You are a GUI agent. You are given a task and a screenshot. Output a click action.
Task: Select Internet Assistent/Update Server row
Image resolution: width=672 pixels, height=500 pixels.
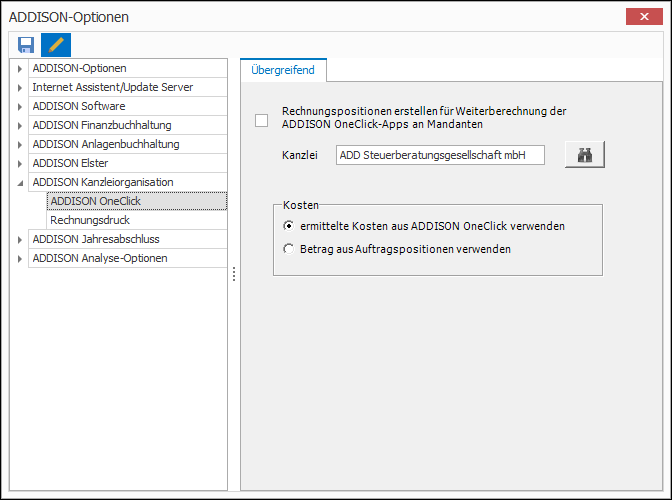click(128, 87)
